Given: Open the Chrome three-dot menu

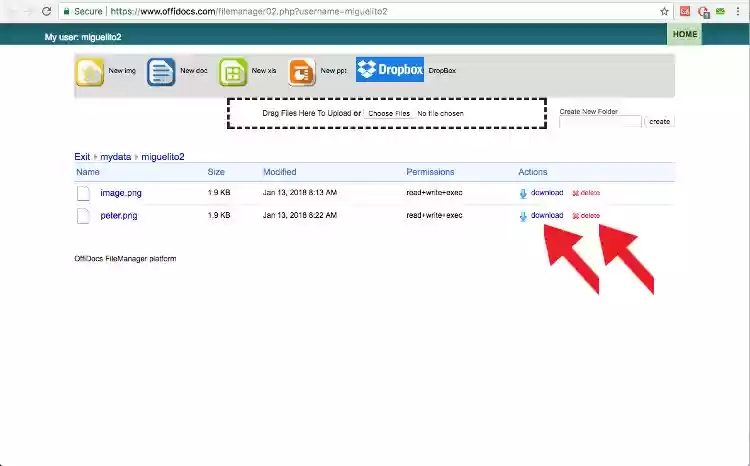Looking at the screenshot, I should pyautogui.click(x=738, y=11).
